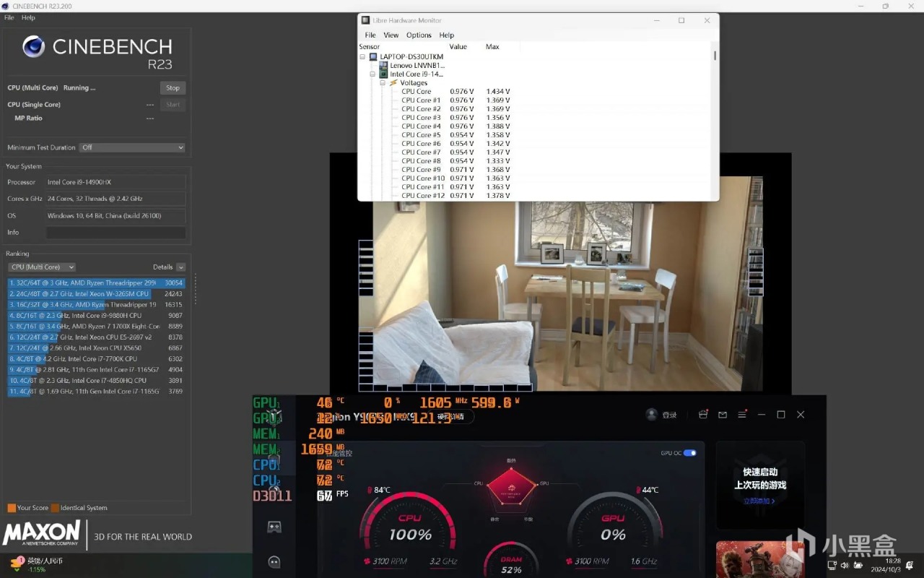
Task: Click the taskbar volume icon
Action: (845, 565)
